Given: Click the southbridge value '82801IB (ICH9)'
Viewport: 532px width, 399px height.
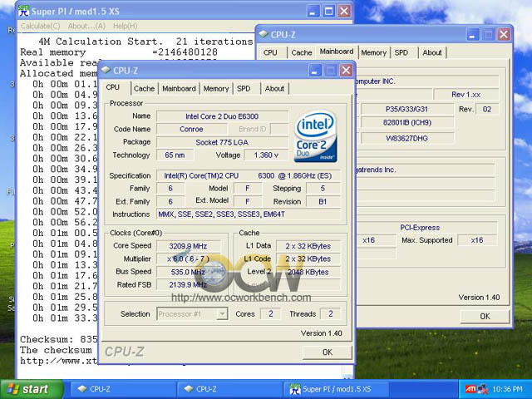Looking at the screenshot, I should click(x=407, y=122).
